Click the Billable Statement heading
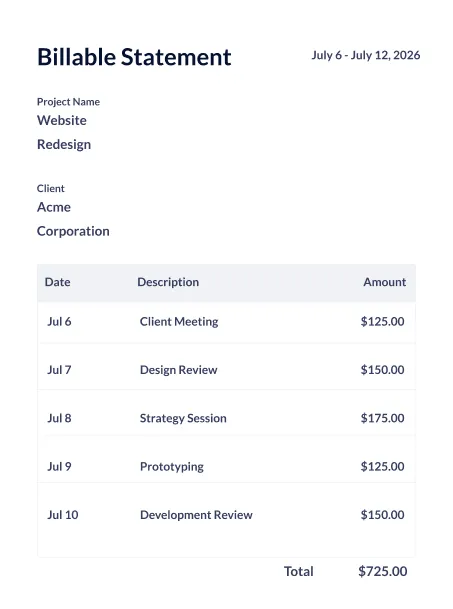 click(134, 57)
